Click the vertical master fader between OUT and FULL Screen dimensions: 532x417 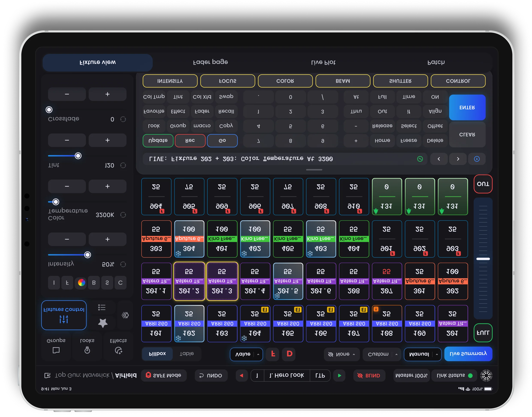tap(483, 259)
